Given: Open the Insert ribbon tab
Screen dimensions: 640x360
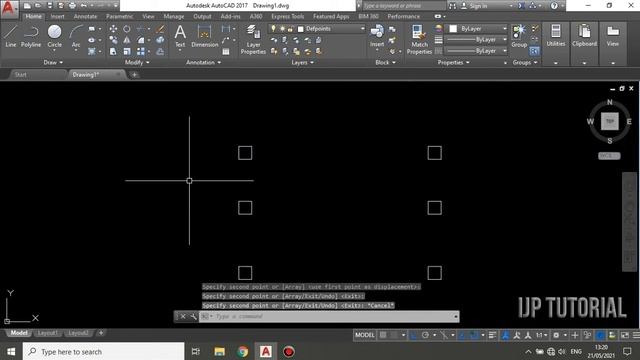Looking at the screenshot, I should 58,16.
